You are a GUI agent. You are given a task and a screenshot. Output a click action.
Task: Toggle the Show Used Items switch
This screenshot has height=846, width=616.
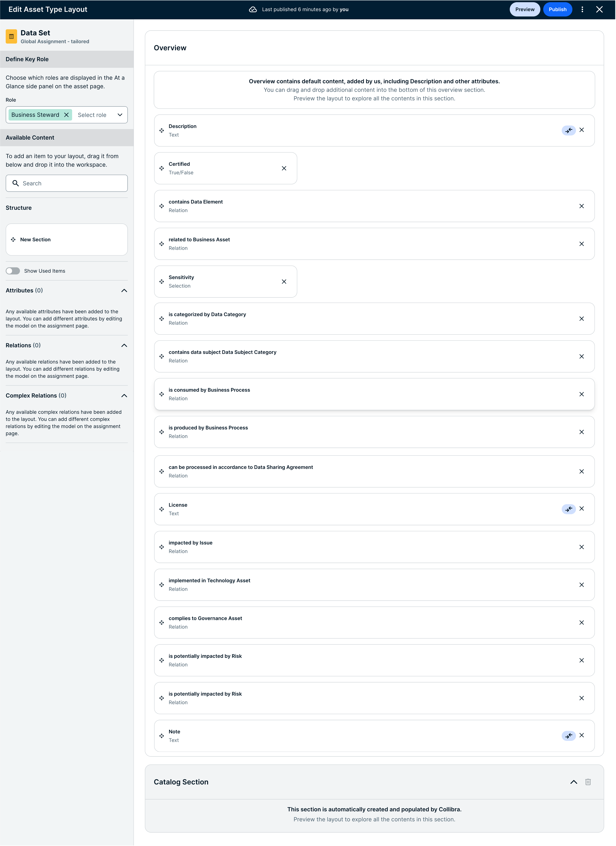point(13,271)
